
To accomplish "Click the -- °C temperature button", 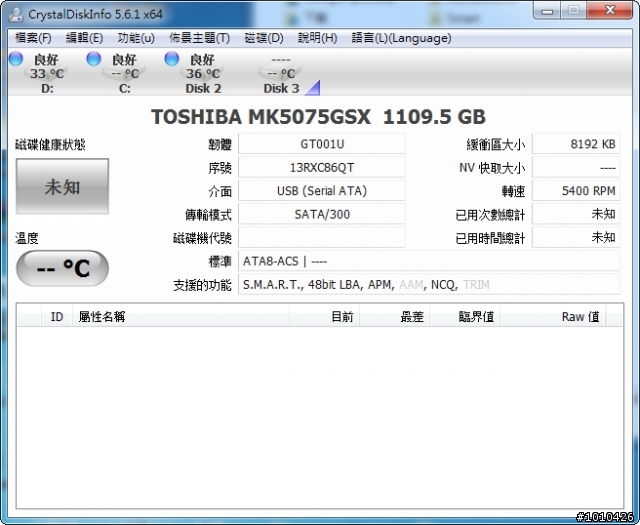I will [62, 268].
